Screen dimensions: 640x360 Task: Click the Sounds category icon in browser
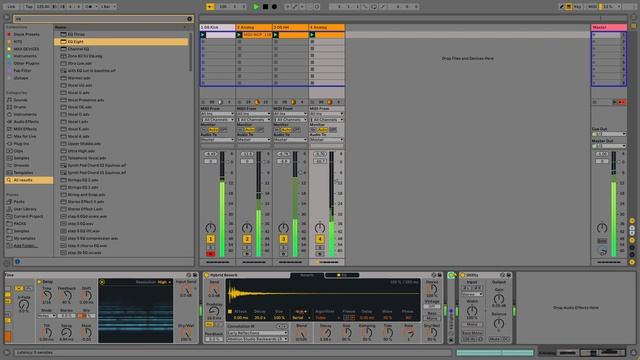pyautogui.click(x=9, y=100)
